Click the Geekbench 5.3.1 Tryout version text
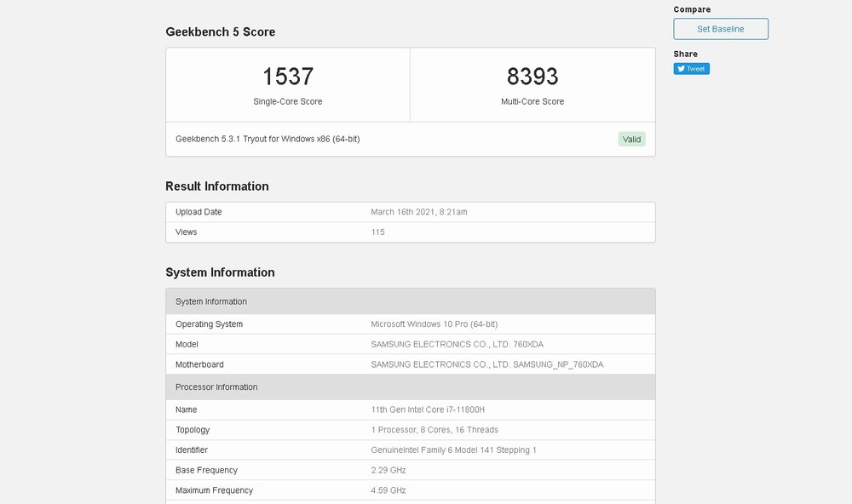Viewport: 852px width, 504px height. click(268, 139)
